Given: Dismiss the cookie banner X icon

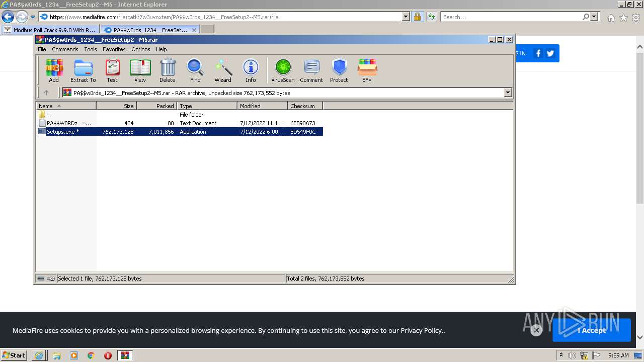Looking at the screenshot, I should pos(536,330).
